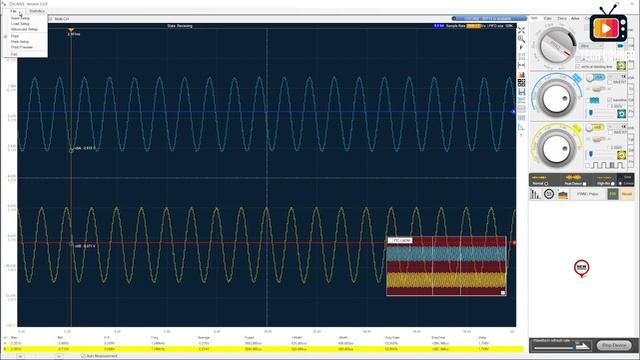Screen dimensions: 640x360
Task: Click channel B blue position slider
Action: pyautogui.click(x=591, y=154)
